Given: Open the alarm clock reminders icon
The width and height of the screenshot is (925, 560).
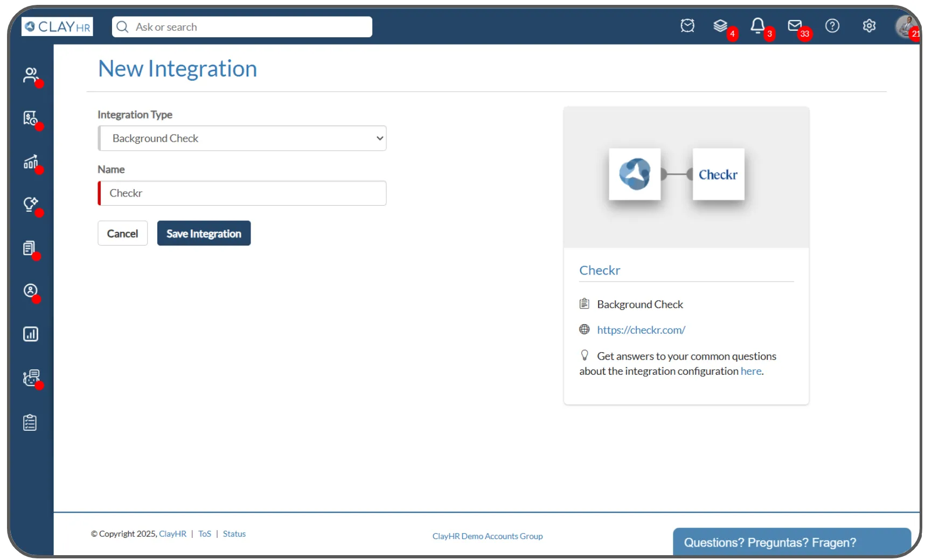Looking at the screenshot, I should tap(687, 26).
